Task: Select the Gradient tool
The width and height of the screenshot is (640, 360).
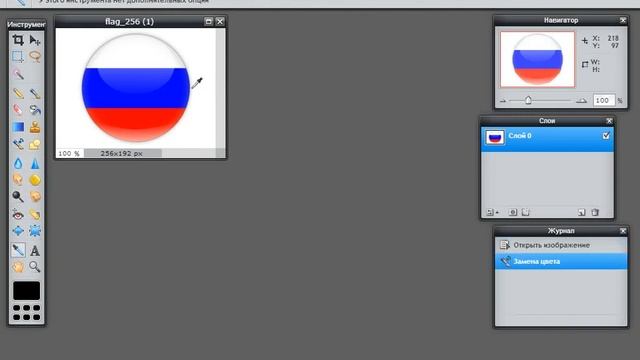Action: click(x=18, y=127)
